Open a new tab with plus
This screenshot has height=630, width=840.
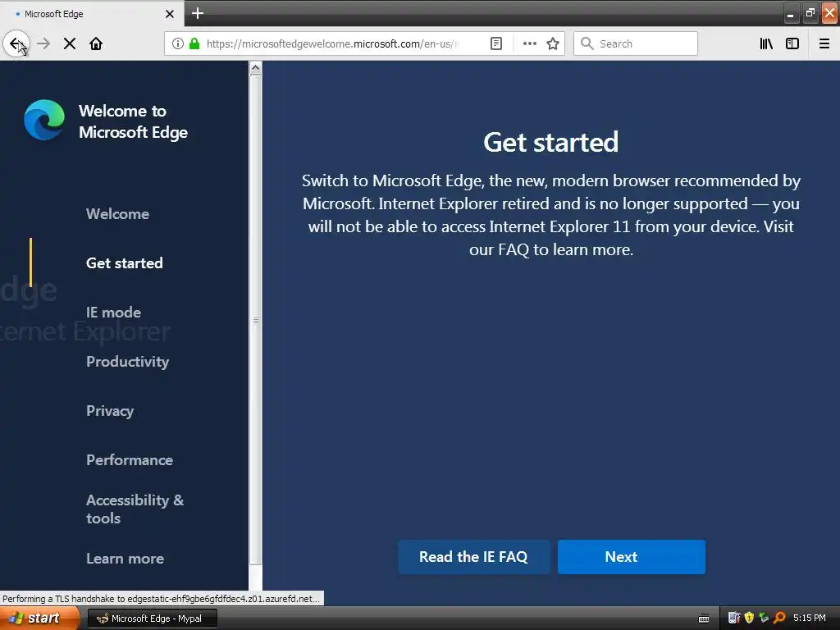tap(197, 13)
